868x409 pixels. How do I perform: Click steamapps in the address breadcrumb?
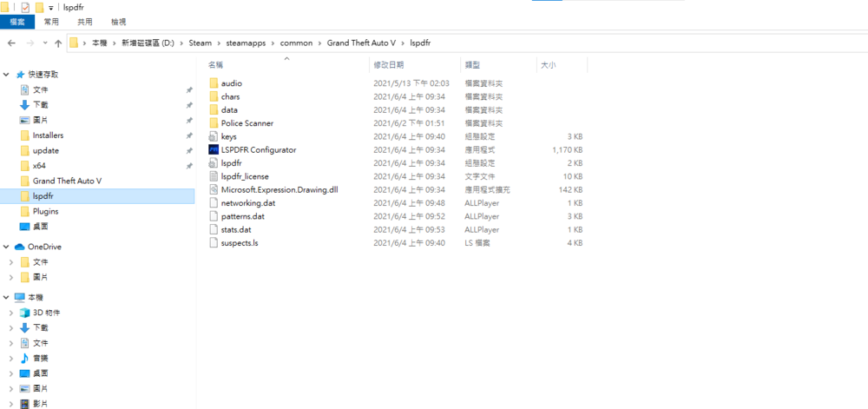click(x=245, y=43)
